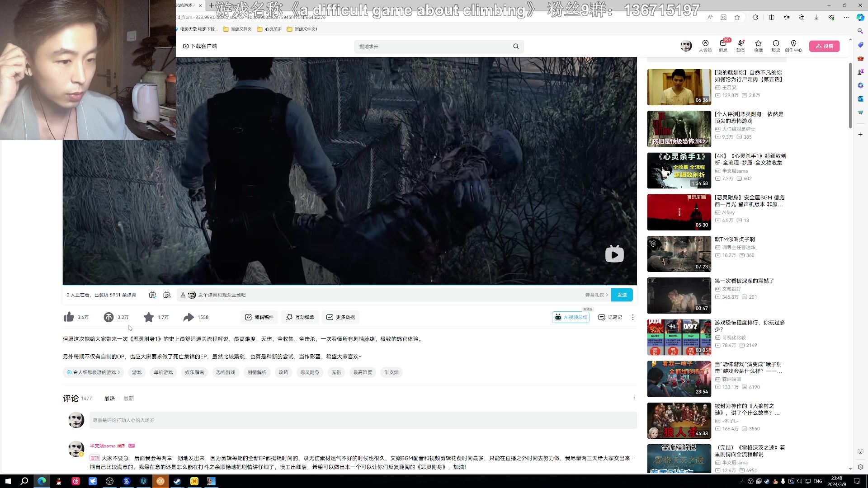The height and width of the screenshot is (488, 868).
Task: Click the 大会员 icon
Action: (705, 46)
